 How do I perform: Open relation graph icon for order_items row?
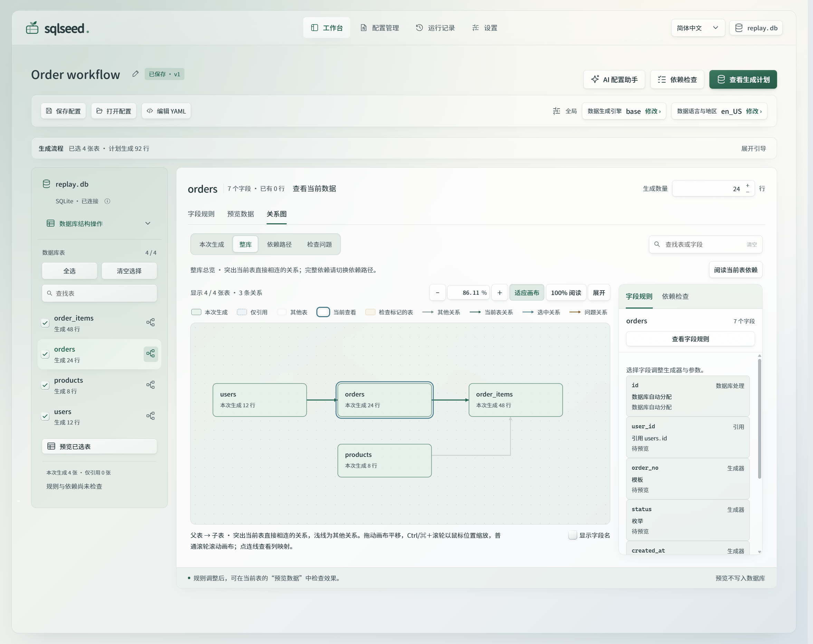click(151, 323)
